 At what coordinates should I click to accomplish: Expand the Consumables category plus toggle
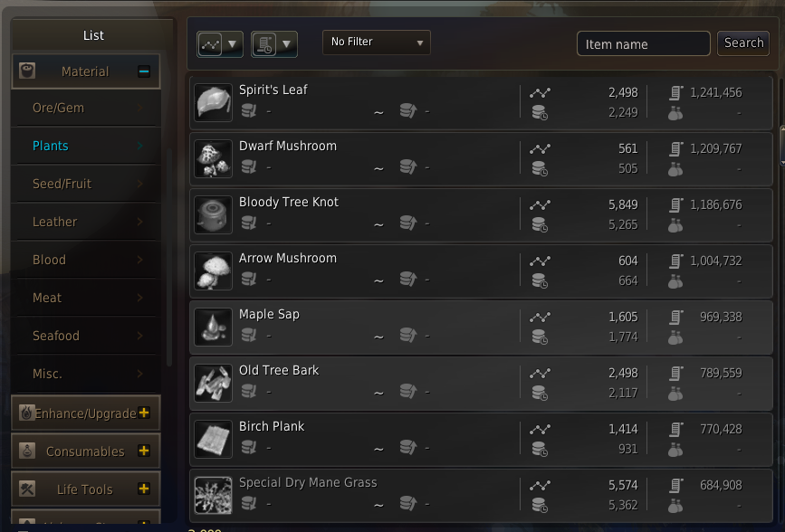(144, 451)
